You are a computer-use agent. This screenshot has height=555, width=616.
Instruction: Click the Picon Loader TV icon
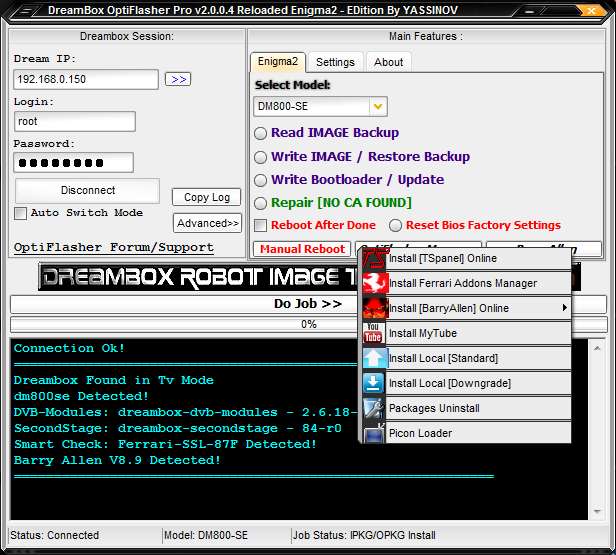(x=374, y=433)
